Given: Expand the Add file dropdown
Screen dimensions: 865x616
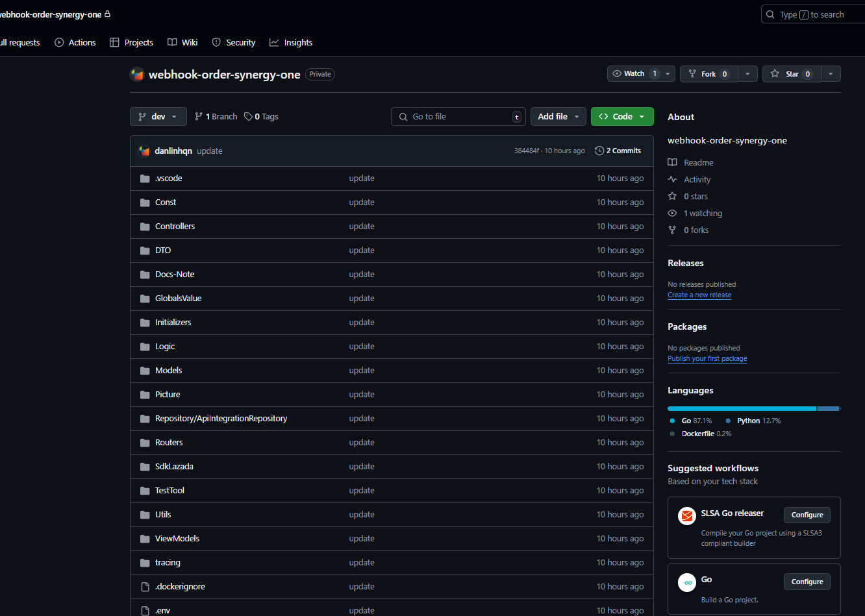Looking at the screenshot, I should pyautogui.click(x=558, y=116).
